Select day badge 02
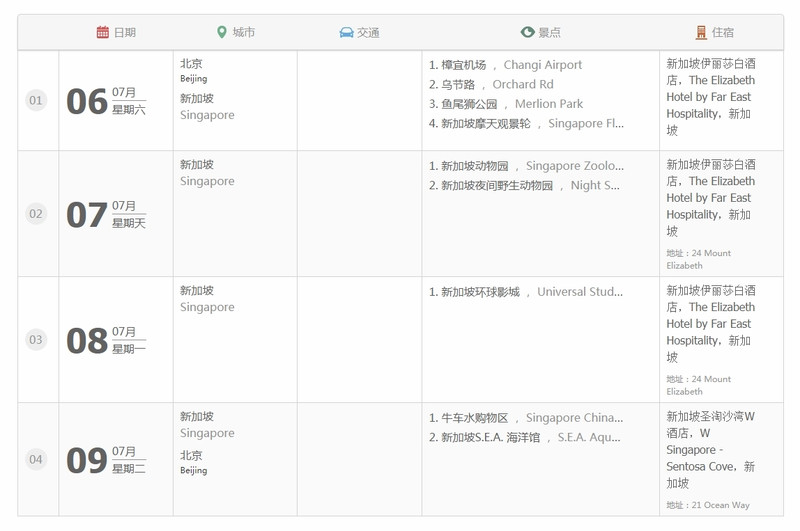This screenshot has height=531, width=800. coord(36,214)
